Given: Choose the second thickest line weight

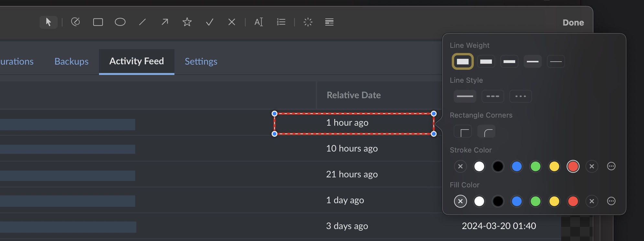Looking at the screenshot, I should [x=486, y=61].
